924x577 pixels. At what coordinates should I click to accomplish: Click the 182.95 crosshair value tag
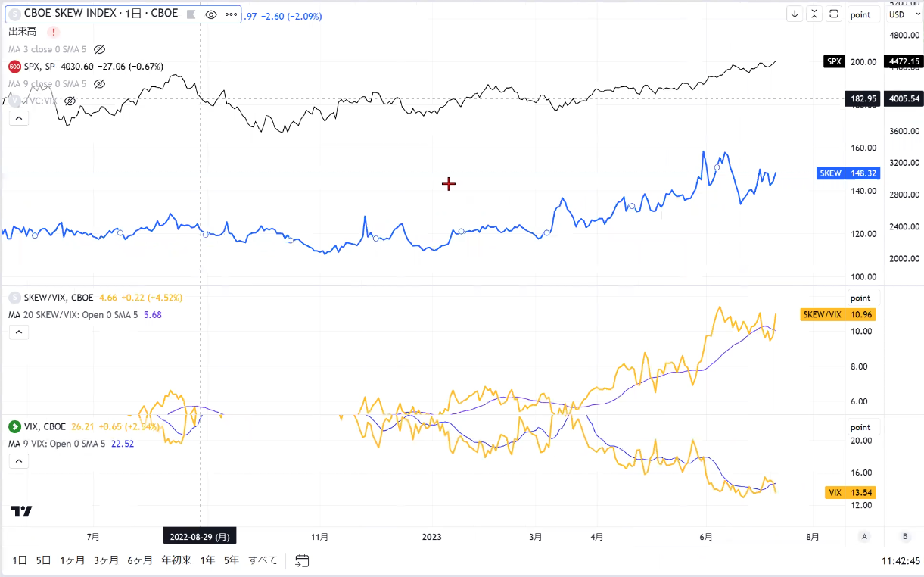(x=863, y=98)
